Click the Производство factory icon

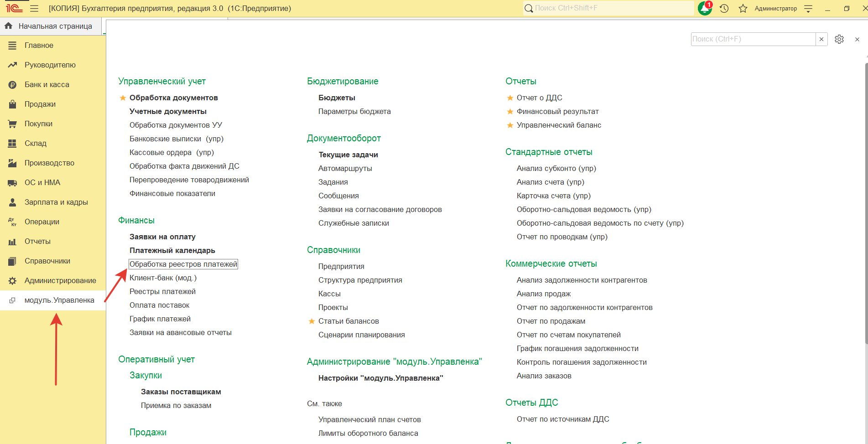(x=12, y=163)
